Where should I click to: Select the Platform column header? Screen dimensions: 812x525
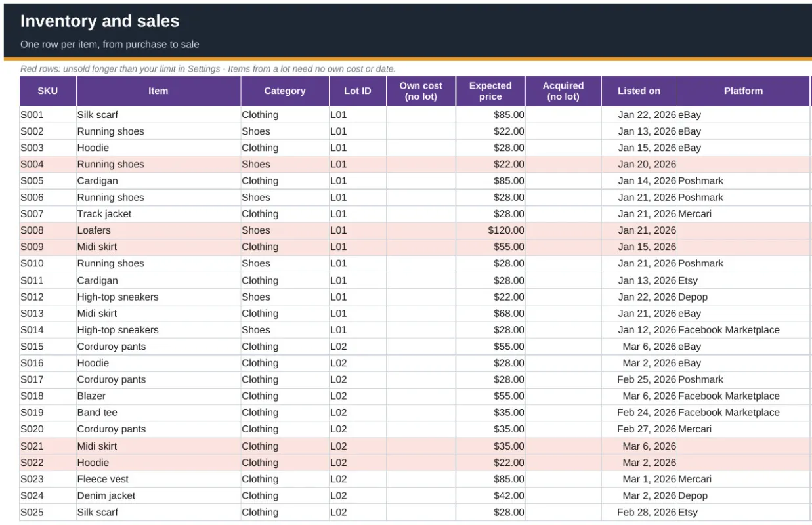tap(744, 91)
